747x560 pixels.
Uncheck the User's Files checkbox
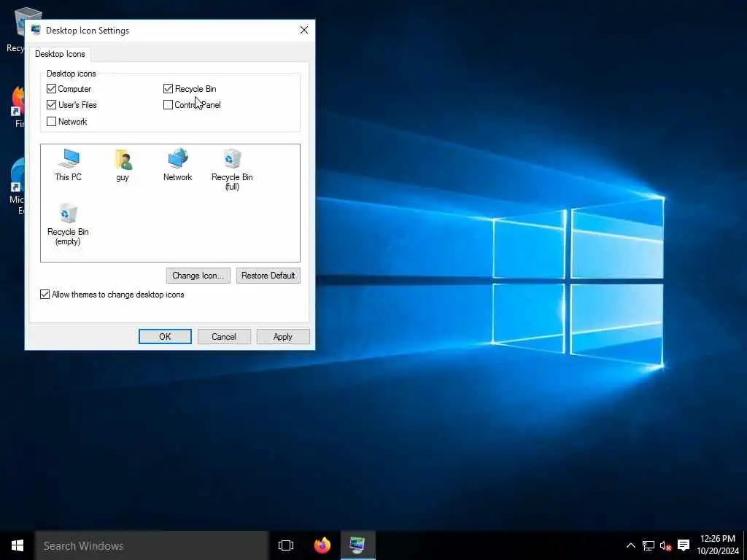point(52,105)
